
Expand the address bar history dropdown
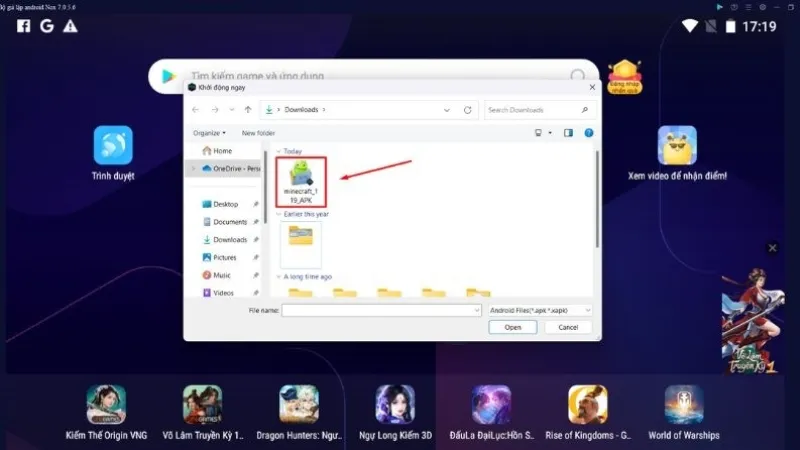click(x=447, y=110)
